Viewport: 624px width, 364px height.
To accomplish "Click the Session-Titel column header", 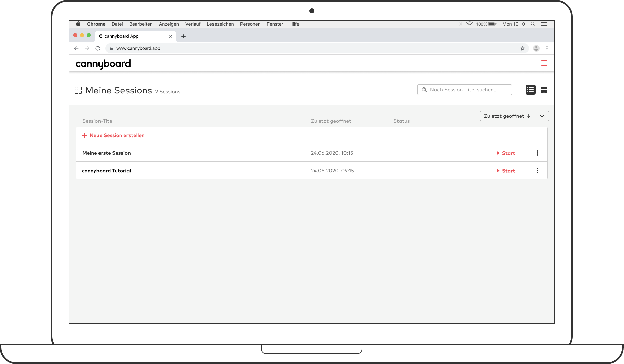I will pos(98,121).
